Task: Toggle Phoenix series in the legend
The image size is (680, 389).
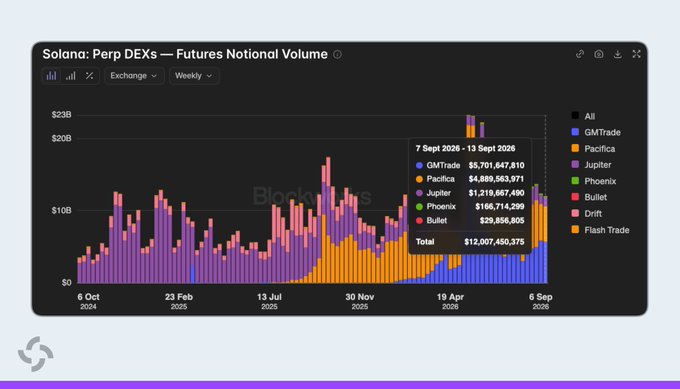Action: [594, 181]
